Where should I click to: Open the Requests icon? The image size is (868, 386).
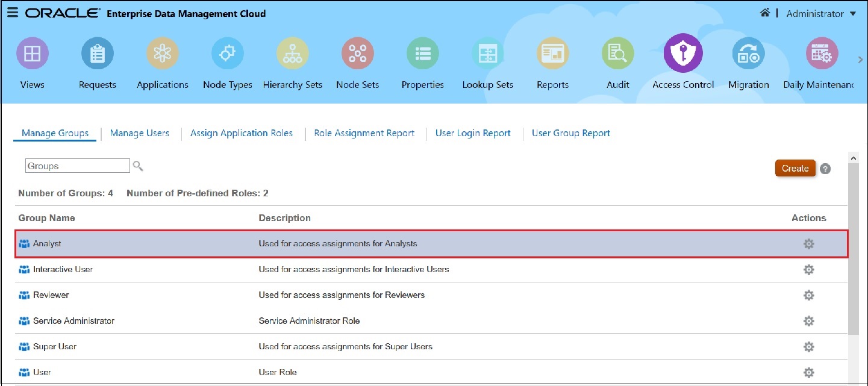point(98,54)
